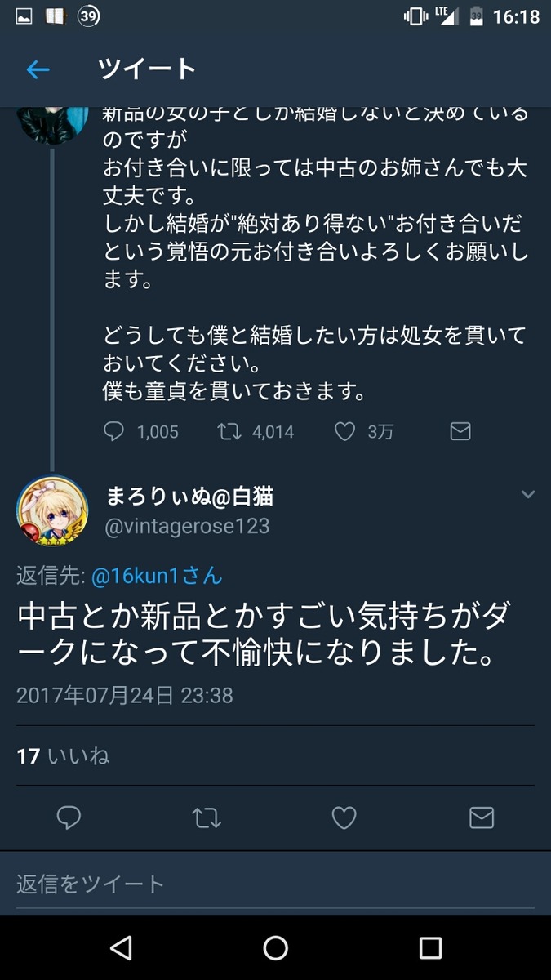Retweet the parent tweet showing 4,014 retweets
The height and width of the screenshot is (980, 551).
229,431
